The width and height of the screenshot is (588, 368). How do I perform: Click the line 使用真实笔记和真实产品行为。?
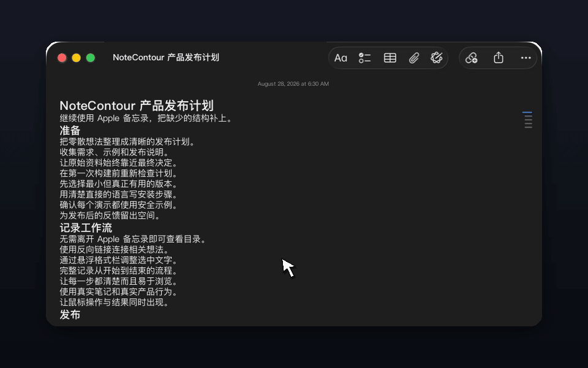pos(119,292)
